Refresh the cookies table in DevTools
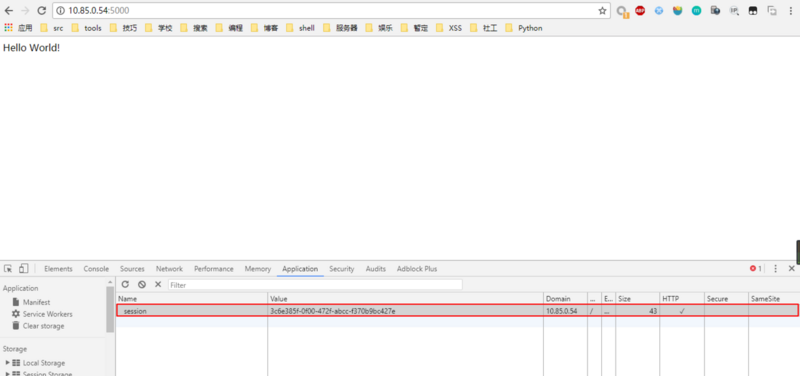The height and width of the screenshot is (376, 800). (125, 285)
